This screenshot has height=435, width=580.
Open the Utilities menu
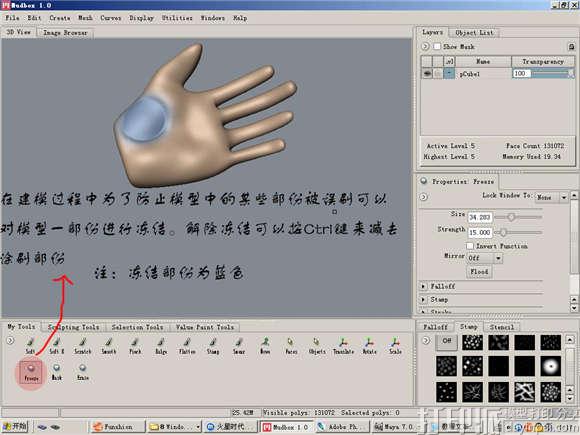177,18
